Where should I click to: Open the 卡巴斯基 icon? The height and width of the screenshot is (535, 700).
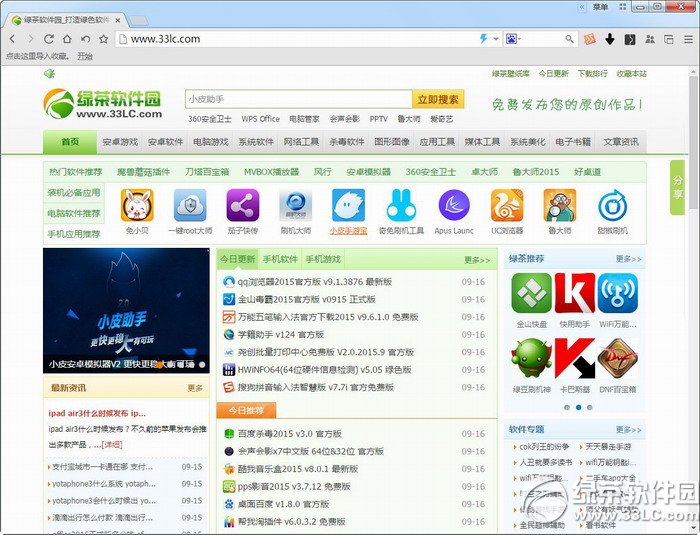pos(575,358)
